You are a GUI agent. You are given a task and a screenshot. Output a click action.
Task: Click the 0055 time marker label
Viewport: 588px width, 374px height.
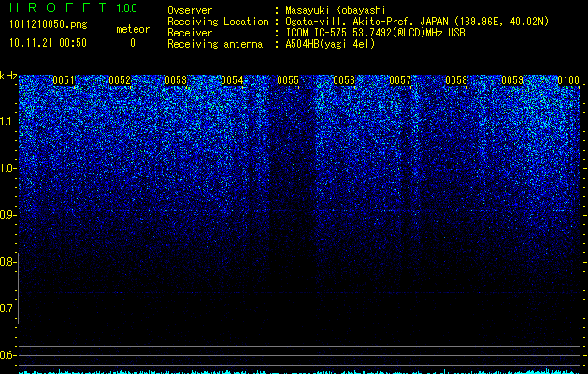tap(288, 80)
